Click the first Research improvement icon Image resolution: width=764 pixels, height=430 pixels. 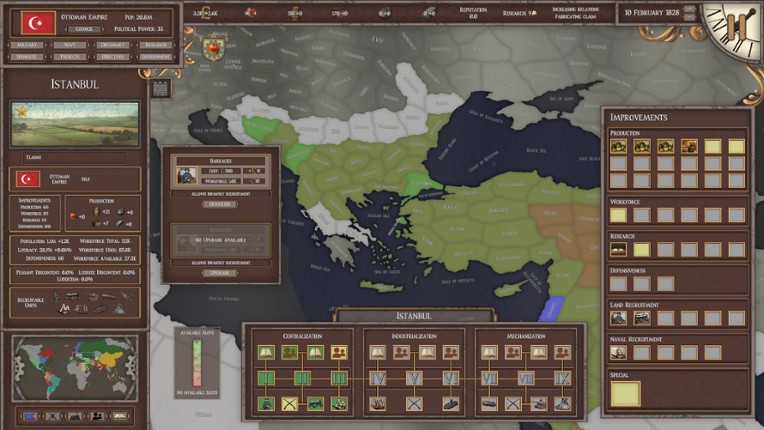(x=619, y=249)
